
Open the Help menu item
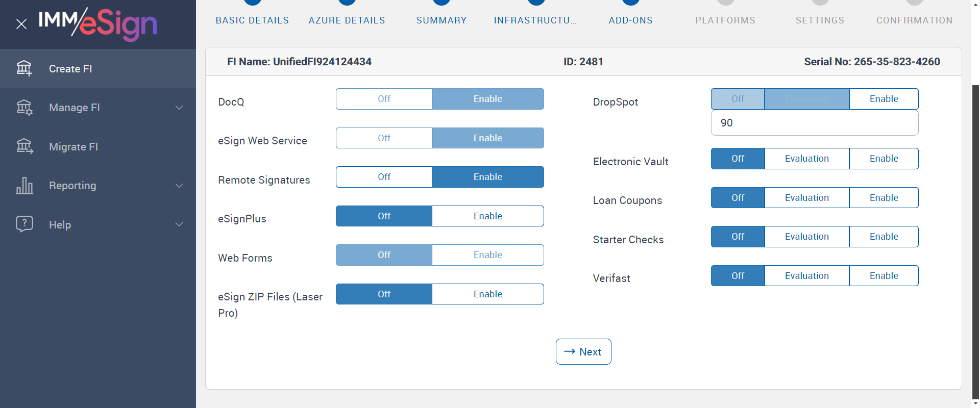(x=98, y=225)
